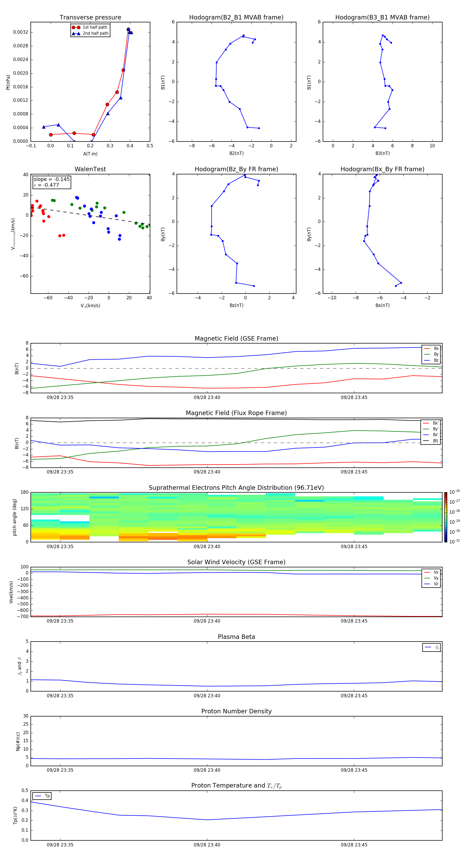473x868 pixels.
Task: Click the 'Magnetic Field (GSE Frame)' title
Action: coord(236,339)
